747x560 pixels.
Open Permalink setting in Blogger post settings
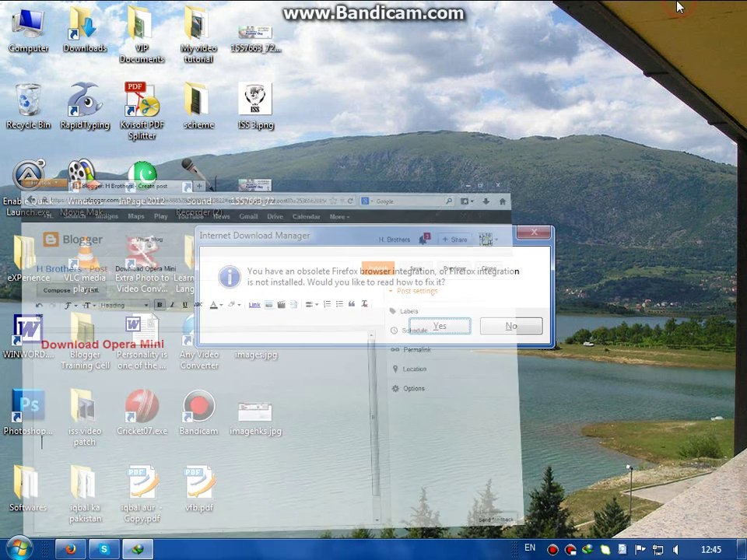411,349
